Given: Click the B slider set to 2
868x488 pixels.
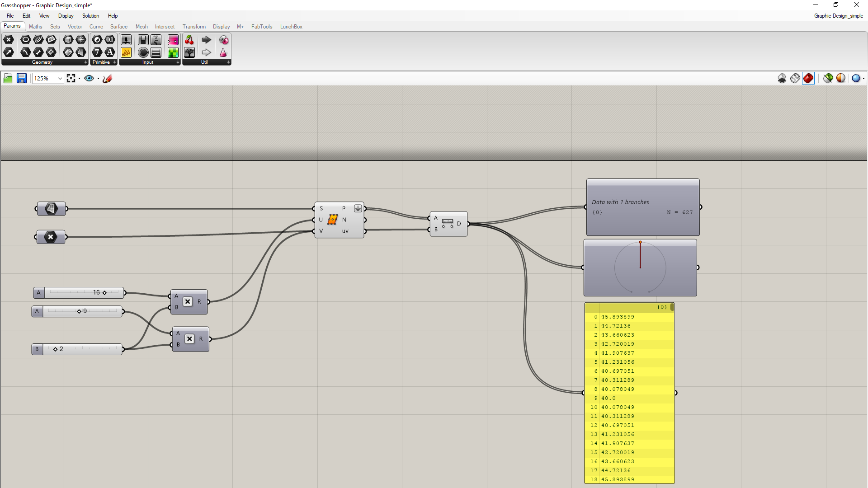Looking at the screenshot, I should [x=77, y=349].
